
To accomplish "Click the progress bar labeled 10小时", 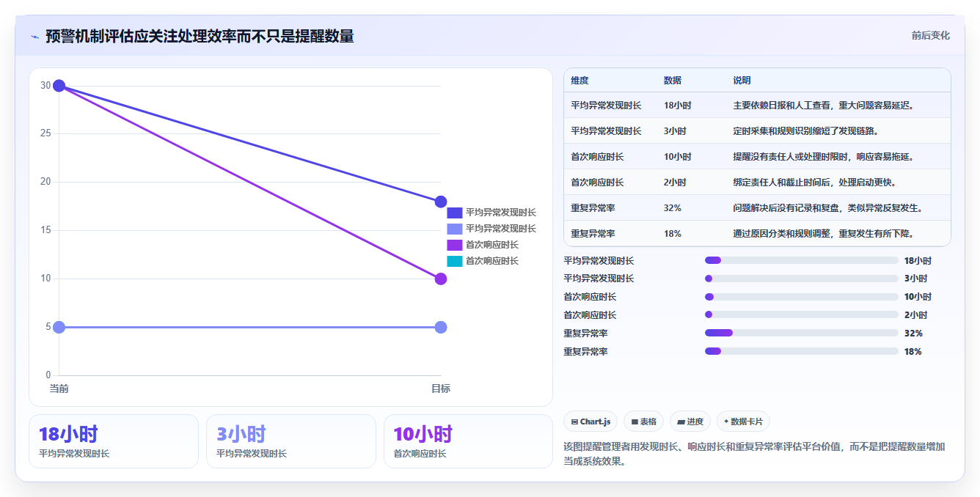I will 802,297.
